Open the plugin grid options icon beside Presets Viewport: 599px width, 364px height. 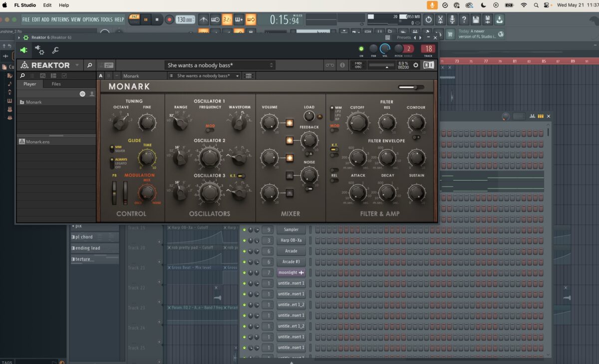click(388, 37)
